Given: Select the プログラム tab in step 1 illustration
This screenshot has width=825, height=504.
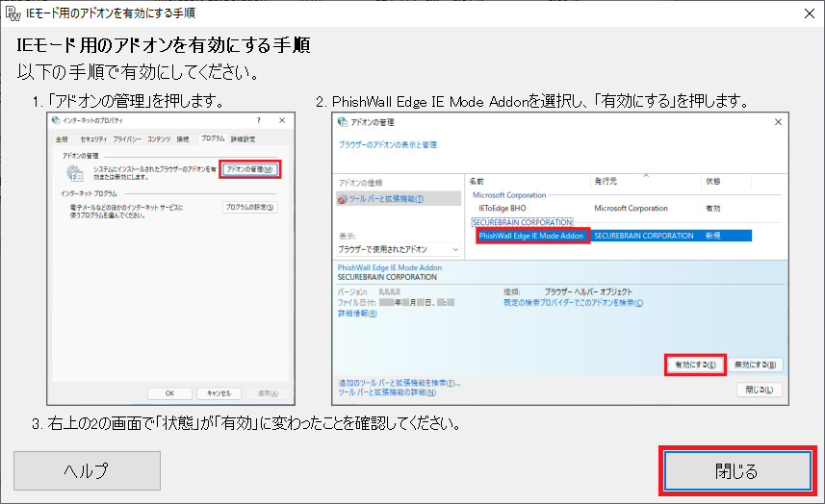Looking at the screenshot, I should click(213, 139).
